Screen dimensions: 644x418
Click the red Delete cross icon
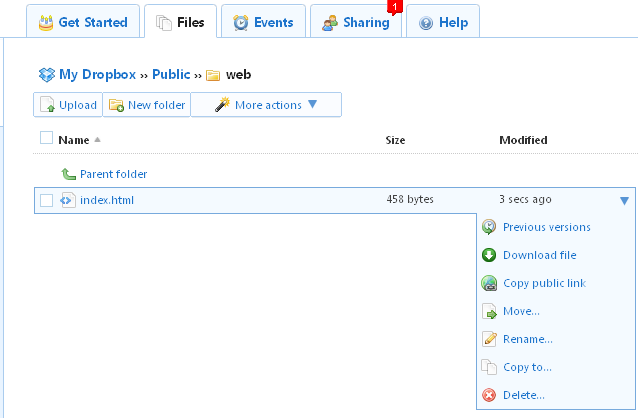click(489, 395)
